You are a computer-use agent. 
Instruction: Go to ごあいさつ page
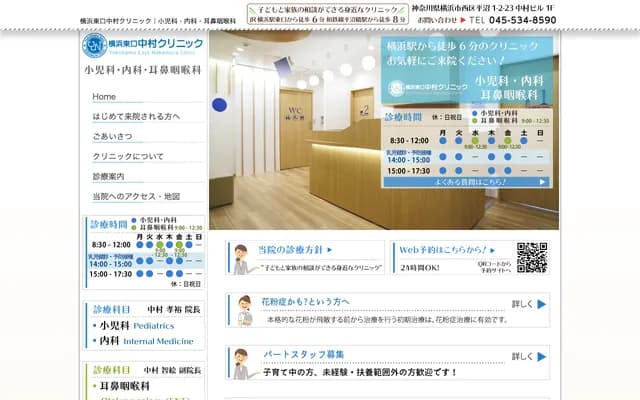coord(113,137)
